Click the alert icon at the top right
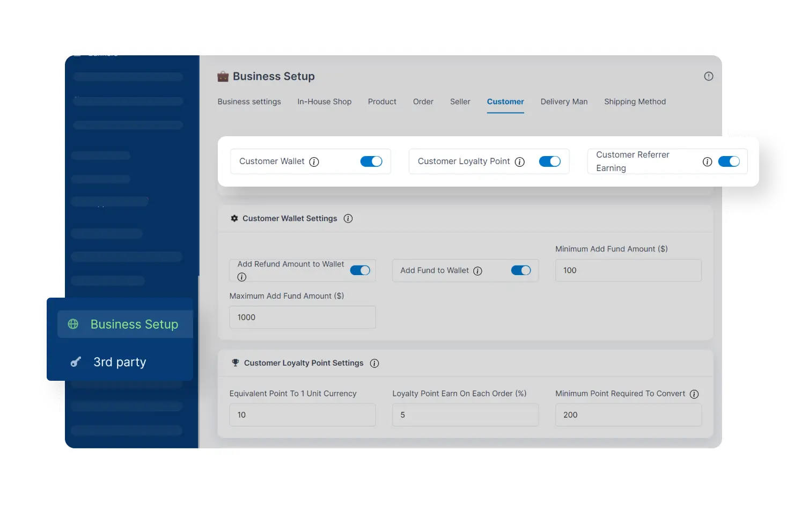Screen dimensions: 787x532 [x=708, y=76]
